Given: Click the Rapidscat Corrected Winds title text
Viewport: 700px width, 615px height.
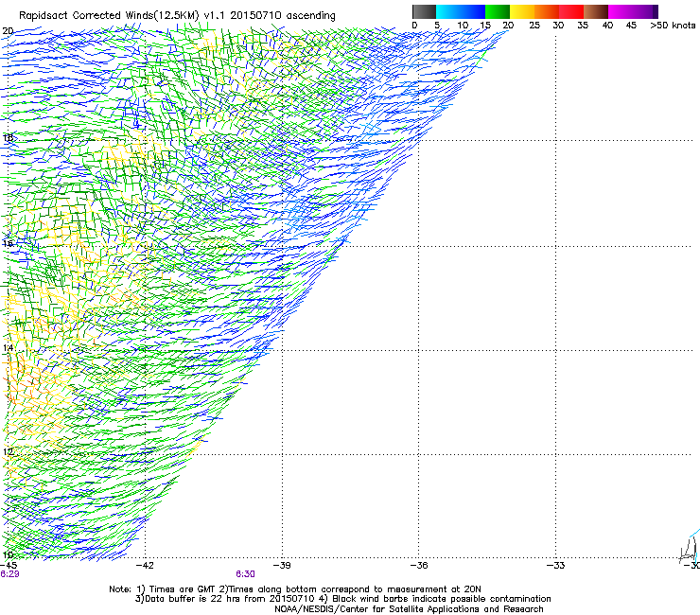Looking at the screenshot, I should [177, 15].
